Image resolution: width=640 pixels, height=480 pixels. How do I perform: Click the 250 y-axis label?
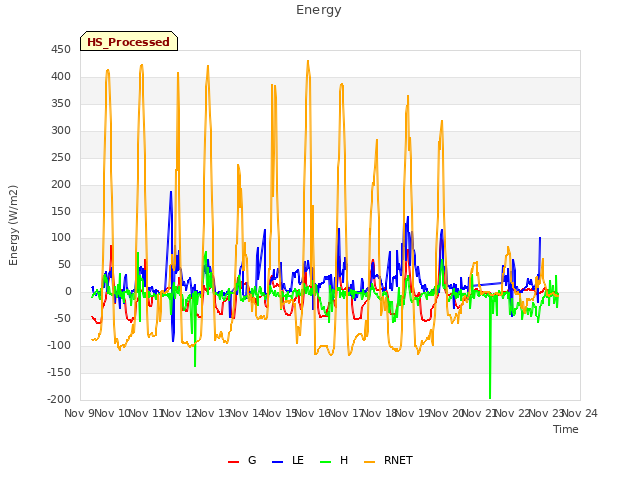tap(61, 158)
